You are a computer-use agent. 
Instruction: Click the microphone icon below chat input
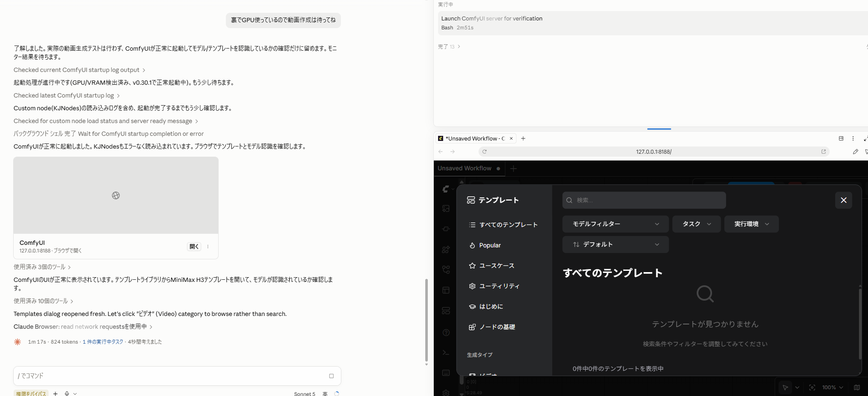[x=67, y=393]
